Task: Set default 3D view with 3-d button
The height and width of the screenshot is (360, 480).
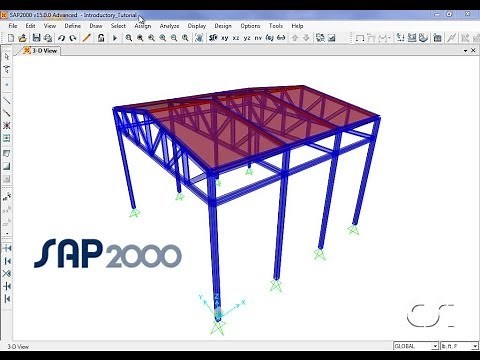Action: [213, 38]
